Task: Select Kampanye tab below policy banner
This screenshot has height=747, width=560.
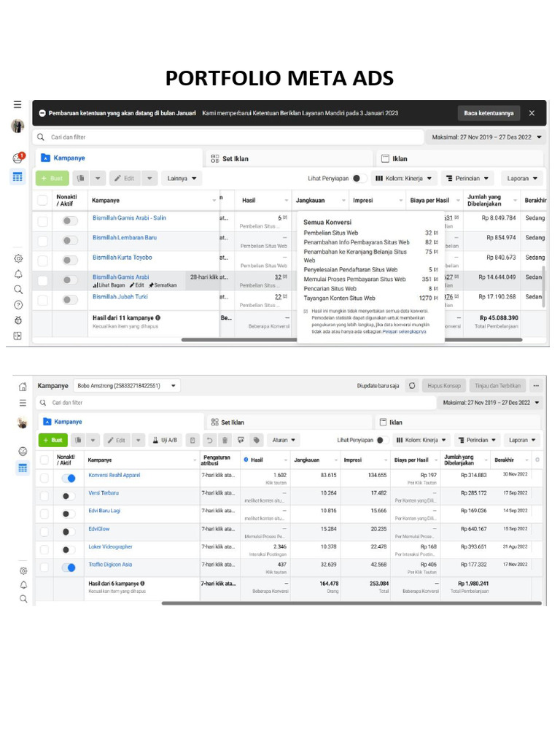Action: point(119,158)
